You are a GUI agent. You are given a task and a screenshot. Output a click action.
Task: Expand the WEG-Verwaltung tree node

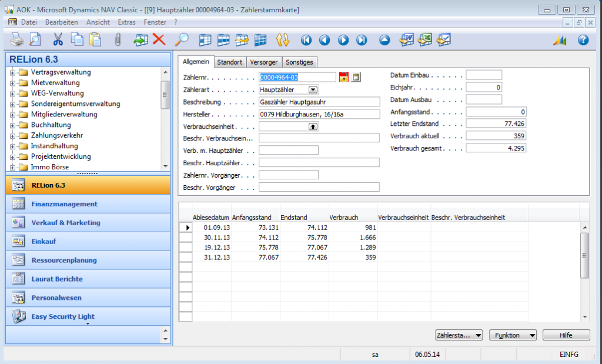(13, 93)
